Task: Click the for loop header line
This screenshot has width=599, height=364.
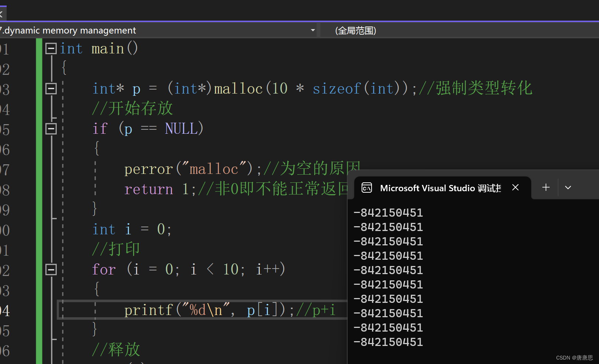Action: pos(189,269)
